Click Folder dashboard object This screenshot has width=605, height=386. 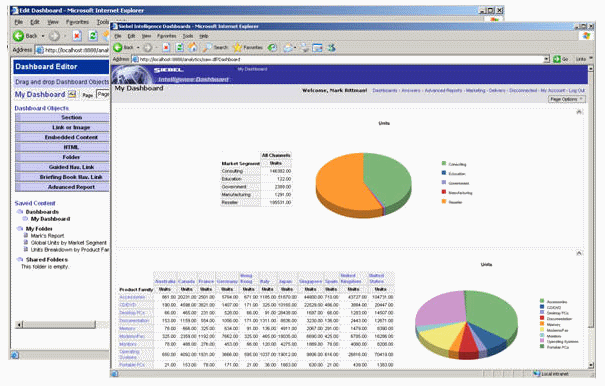[62, 157]
